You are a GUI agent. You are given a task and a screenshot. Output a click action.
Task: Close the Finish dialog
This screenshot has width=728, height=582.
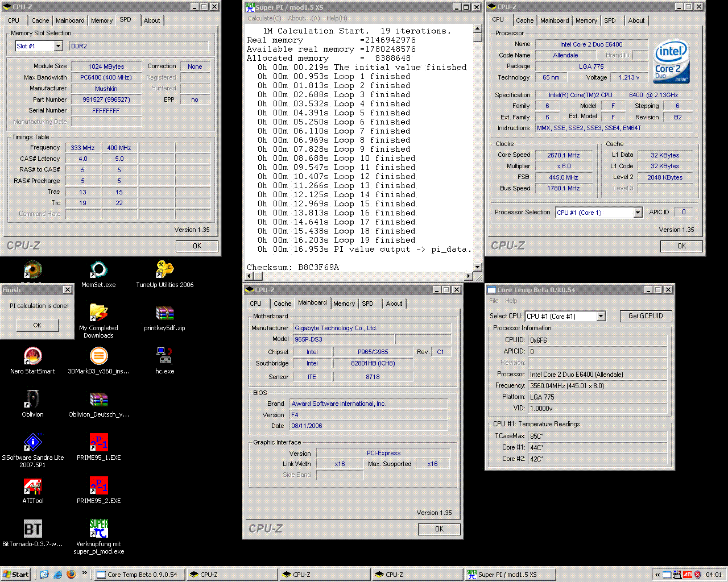point(67,290)
